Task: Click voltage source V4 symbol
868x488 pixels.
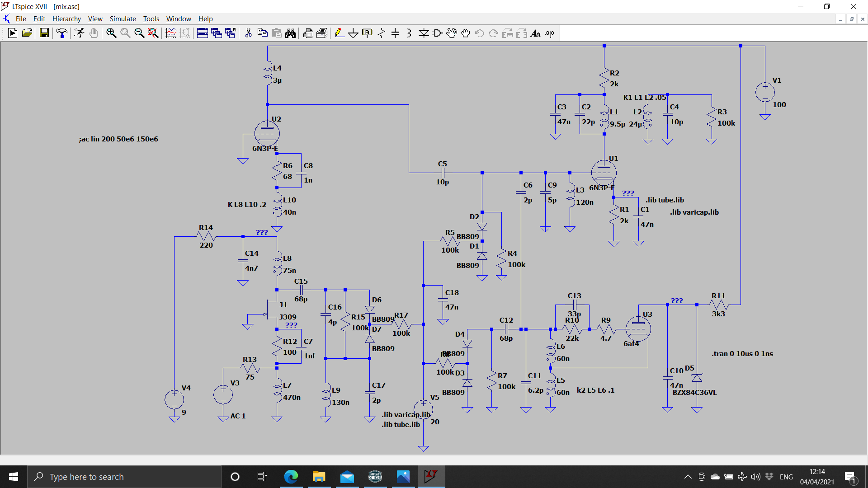Action: (174, 399)
